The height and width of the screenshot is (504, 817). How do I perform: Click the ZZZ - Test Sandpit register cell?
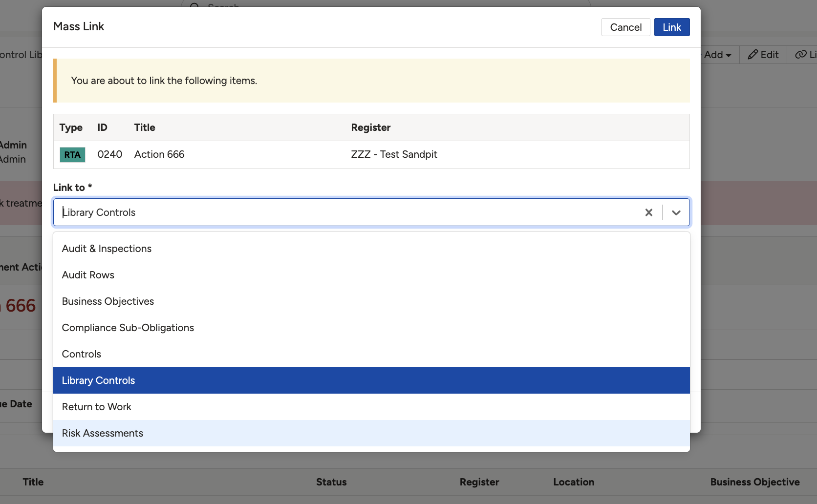click(394, 154)
